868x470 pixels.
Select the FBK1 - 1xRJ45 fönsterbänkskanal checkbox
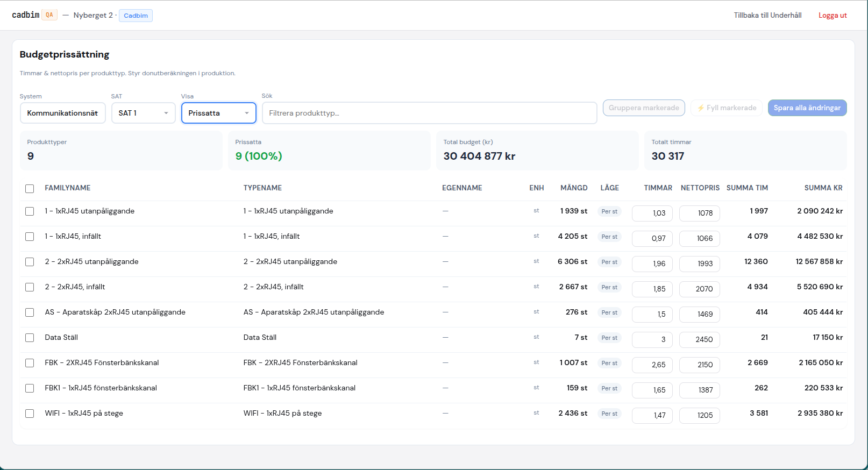(30, 388)
